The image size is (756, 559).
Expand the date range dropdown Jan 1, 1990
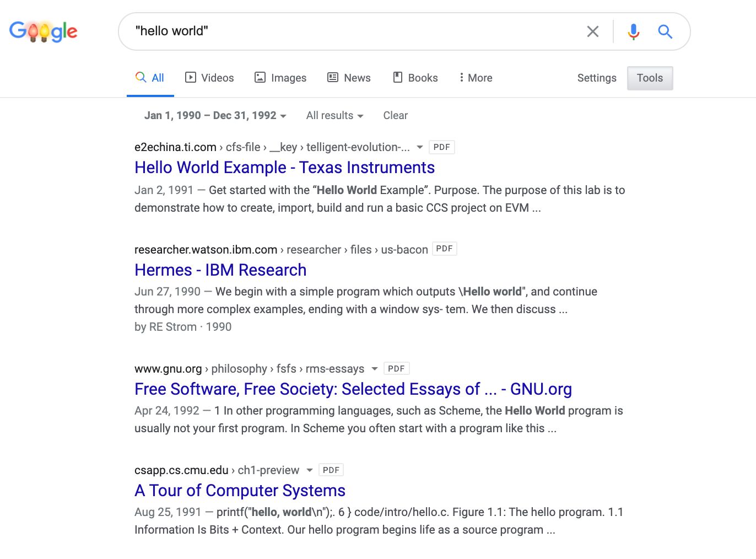pyautogui.click(x=215, y=115)
